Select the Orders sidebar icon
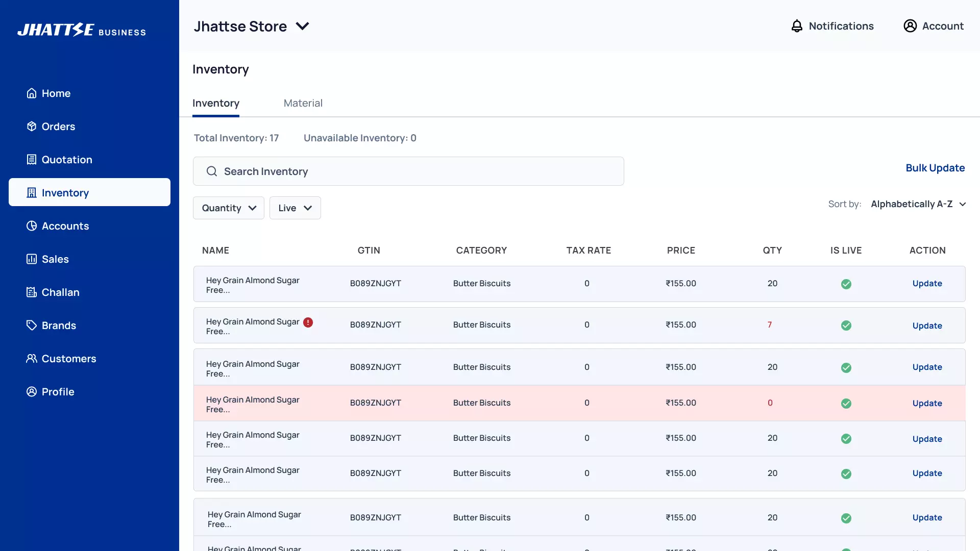Image resolution: width=980 pixels, height=551 pixels. (x=32, y=126)
